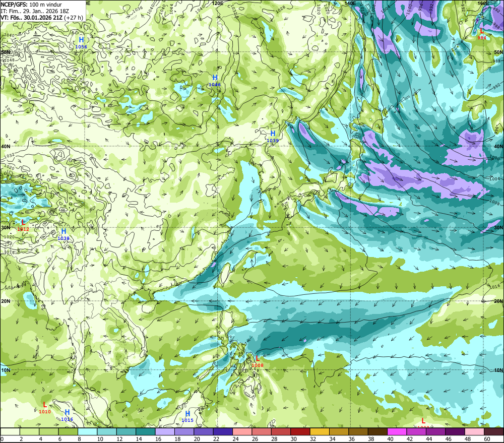Click the L 1012 low pressure marker
Image resolution: width=504 pixels, height=443 pixels.
click(23, 225)
